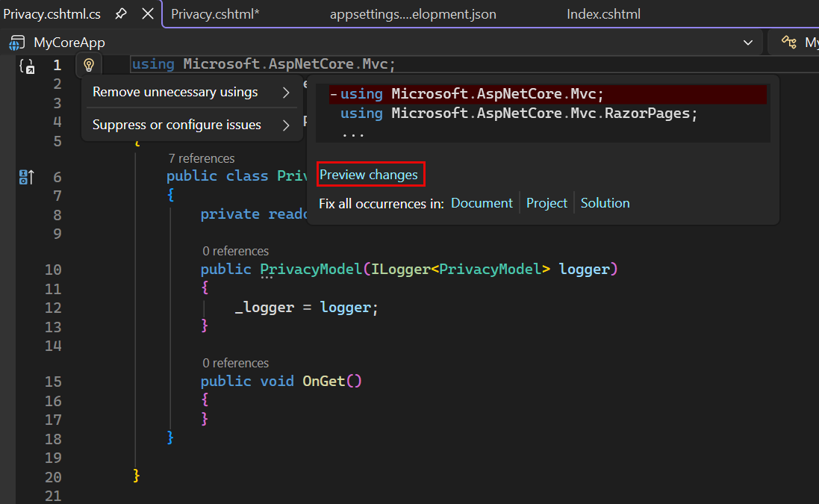The width and height of the screenshot is (819, 504).
Task: Switch to the Index.cshtml tab
Action: point(603,13)
